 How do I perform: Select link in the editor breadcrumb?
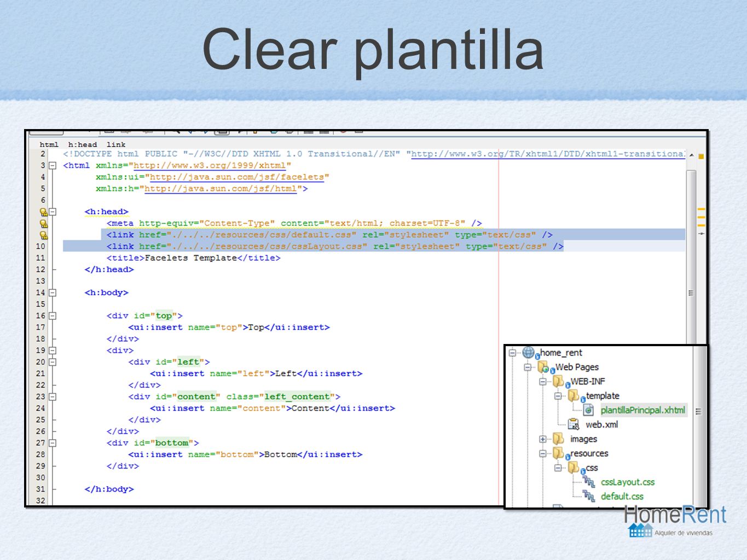coord(116,144)
